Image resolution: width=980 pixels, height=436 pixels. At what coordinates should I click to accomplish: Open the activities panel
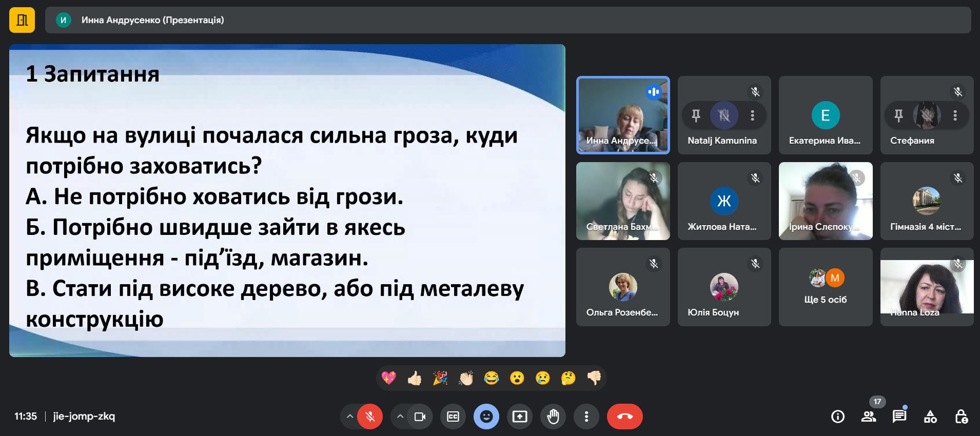click(930, 417)
